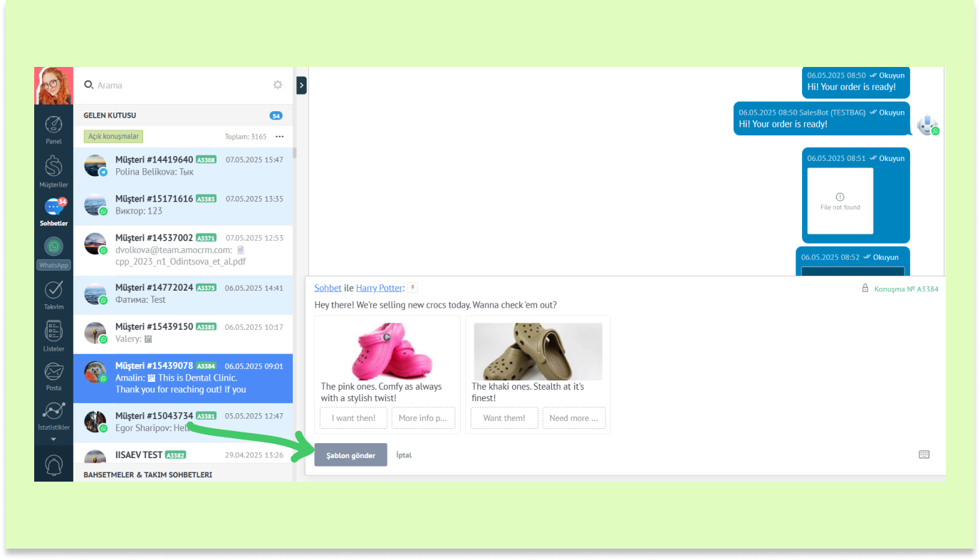Image resolution: width=980 pixels, height=560 pixels.
Task: Open Müşteriler dollar sign icon
Action: click(53, 167)
